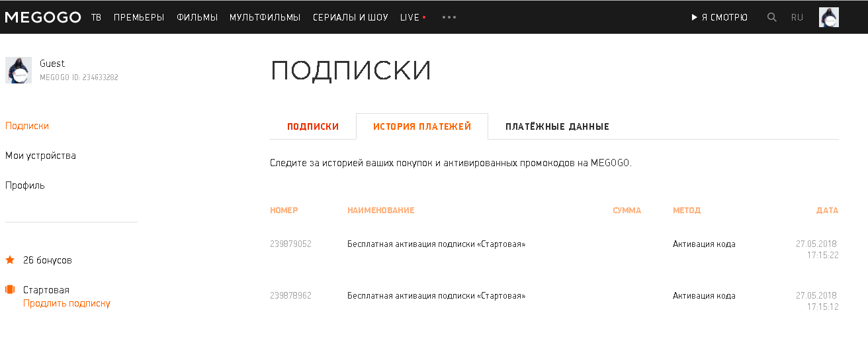
Task: Open the ТВ section
Action: [96, 17]
